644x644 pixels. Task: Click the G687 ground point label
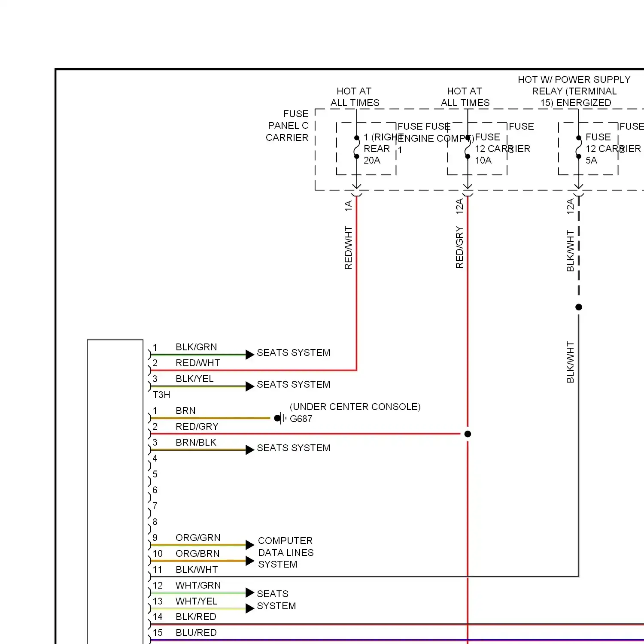[x=301, y=419]
